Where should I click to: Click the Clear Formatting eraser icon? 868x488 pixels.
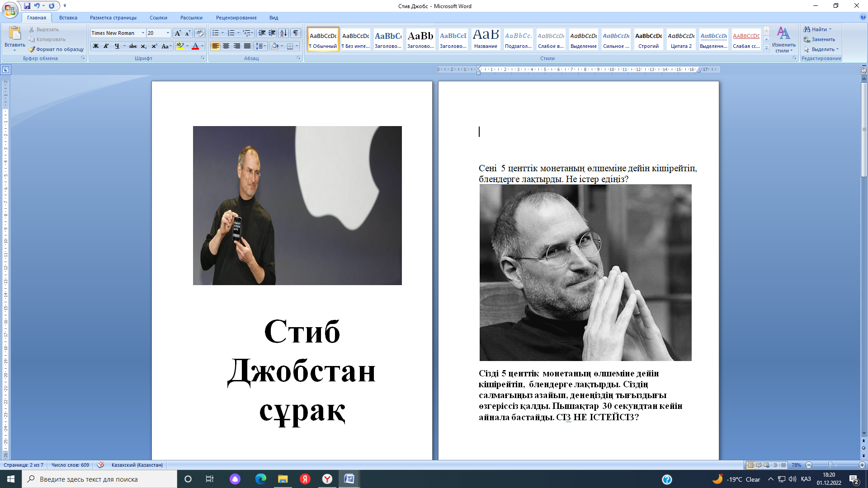[x=199, y=33]
